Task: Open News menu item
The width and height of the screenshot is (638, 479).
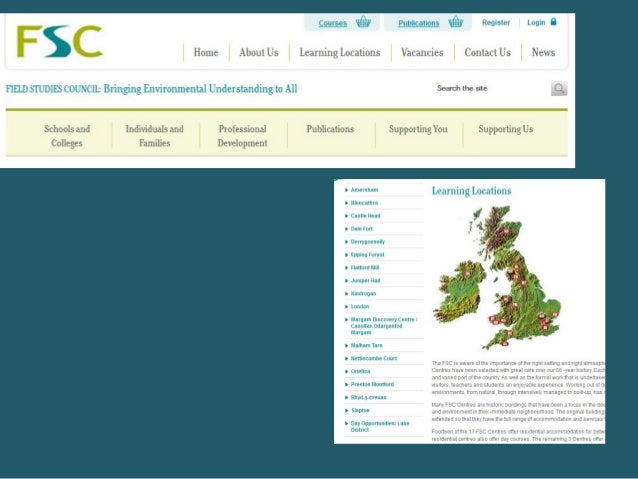Action: [543, 52]
